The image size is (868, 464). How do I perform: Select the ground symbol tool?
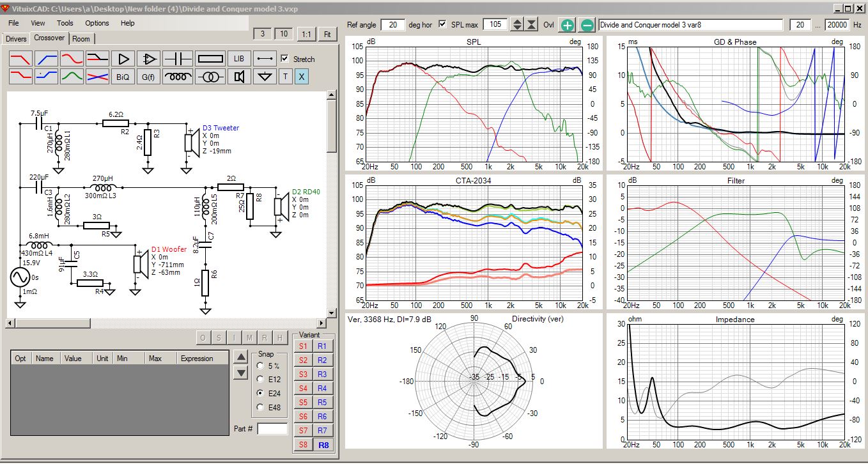click(265, 77)
